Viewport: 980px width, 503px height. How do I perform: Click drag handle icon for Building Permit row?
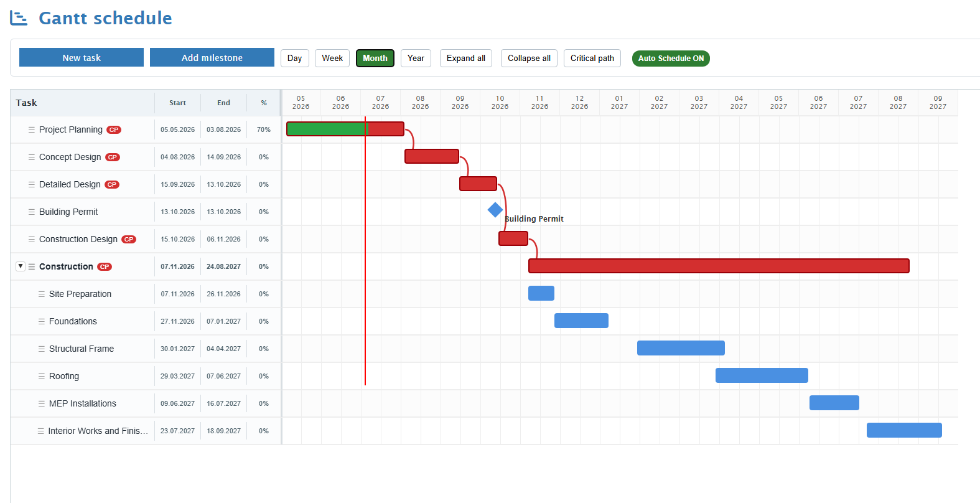click(32, 212)
